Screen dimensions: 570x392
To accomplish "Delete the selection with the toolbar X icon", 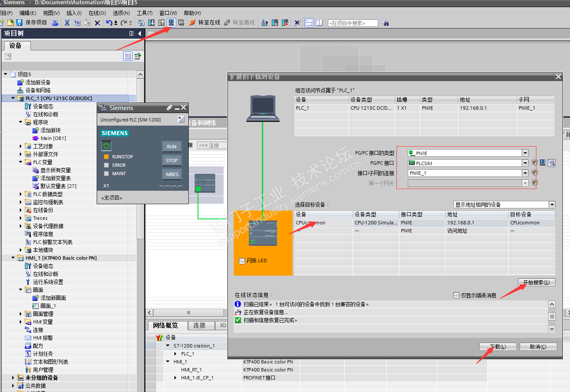I will 98,23.
